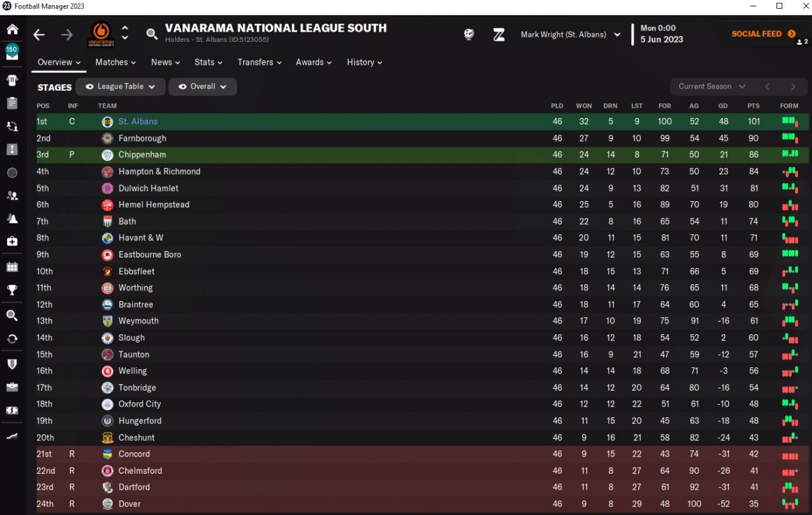Image resolution: width=812 pixels, height=515 pixels.
Task: Open Competitions trophy icon in sidebar
Action: (x=12, y=290)
